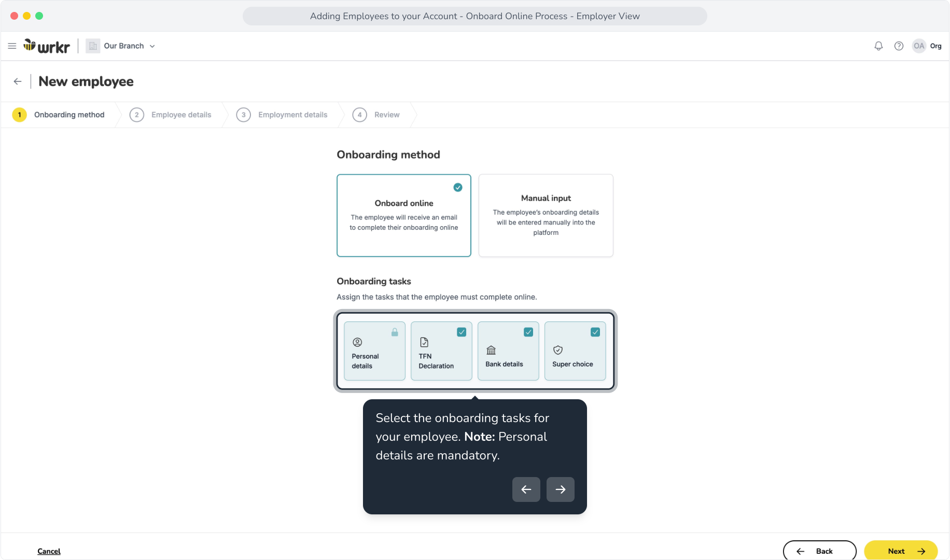Go back using arrow beside New employee
The width and height of the screenshot is (950, 560).
pyautogui.click(x=18, y=81)
